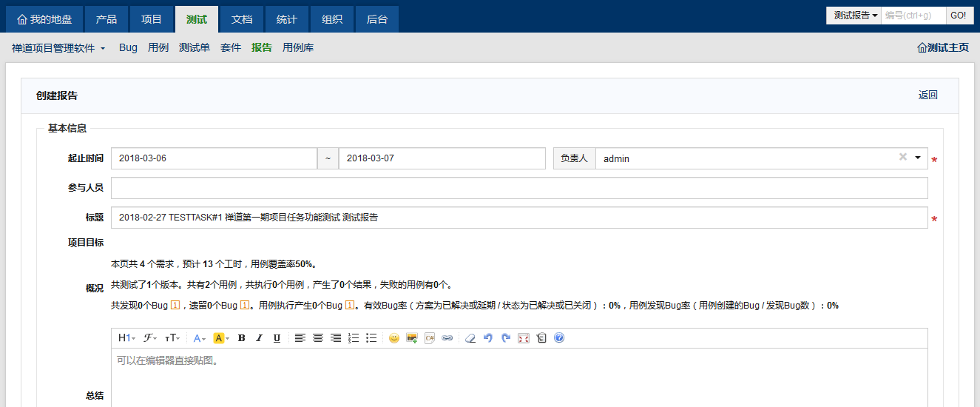
Task: Toggle italic formatting
Action: click(x=259, y=338)
